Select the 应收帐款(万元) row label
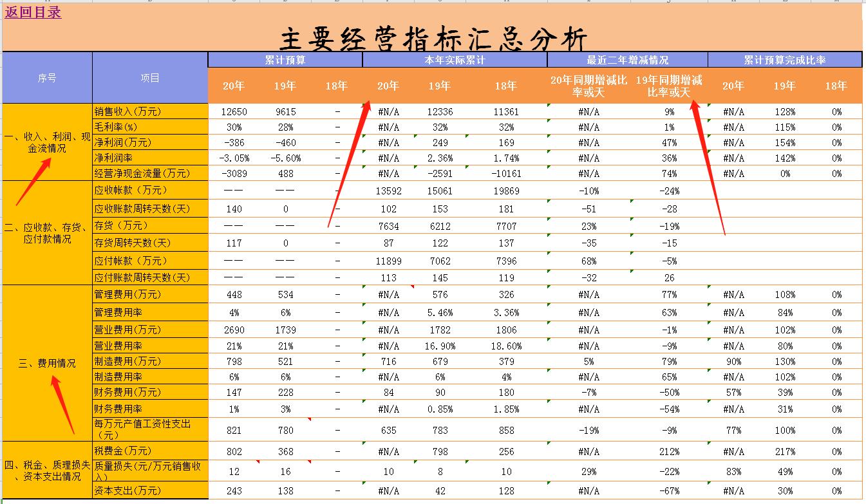The height and width of the screenshot is (504, 866). click(149, 190)
